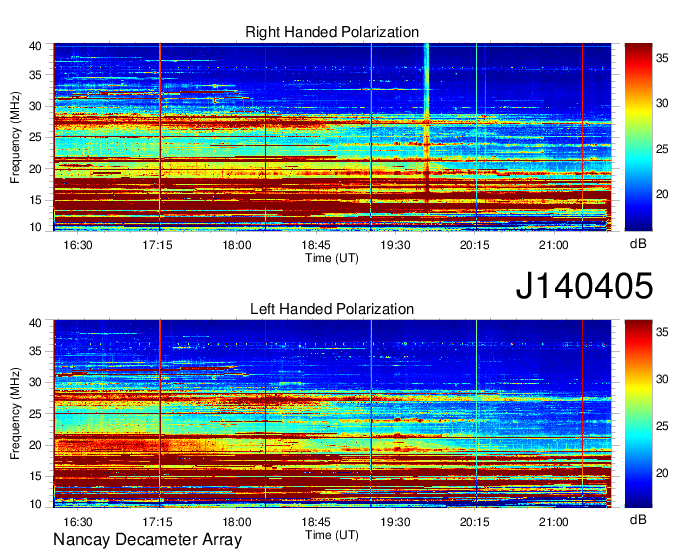Image resolution: width=680 pixels, height=552 pixels.
Task: Click the 30 MHz tick on the top plot
Action: click(x=35, y=106)
